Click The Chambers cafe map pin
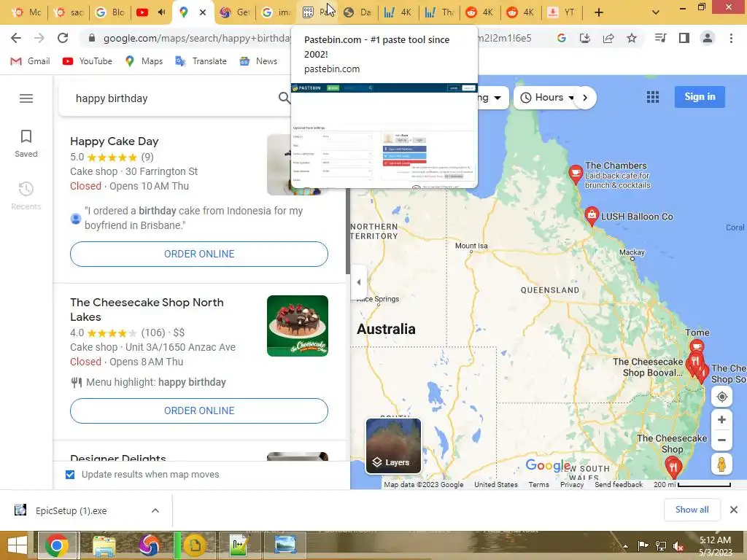Screen dimensions: 747x560 coord(576,174)
